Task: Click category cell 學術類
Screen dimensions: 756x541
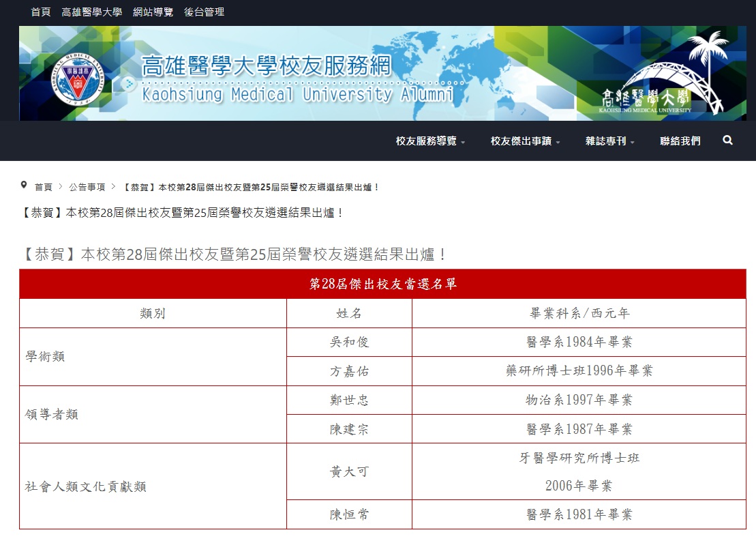Action: 153,357
